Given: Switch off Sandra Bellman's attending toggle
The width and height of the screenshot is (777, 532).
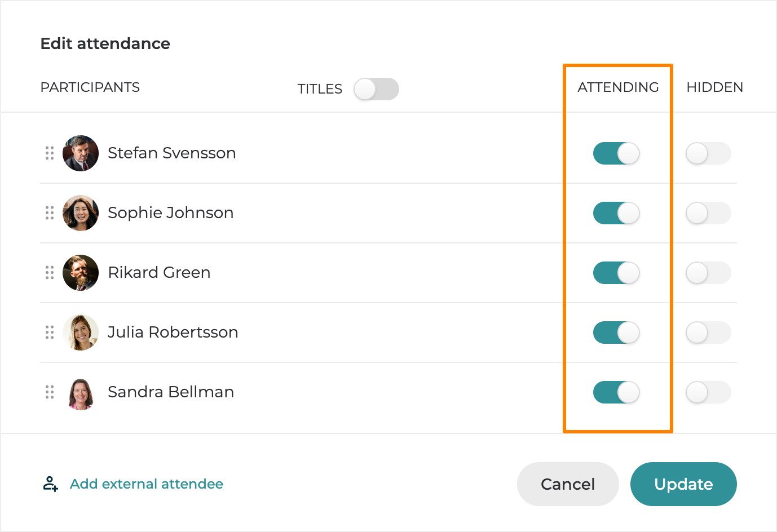Looking at the screenshot, I should click(616, 392).
